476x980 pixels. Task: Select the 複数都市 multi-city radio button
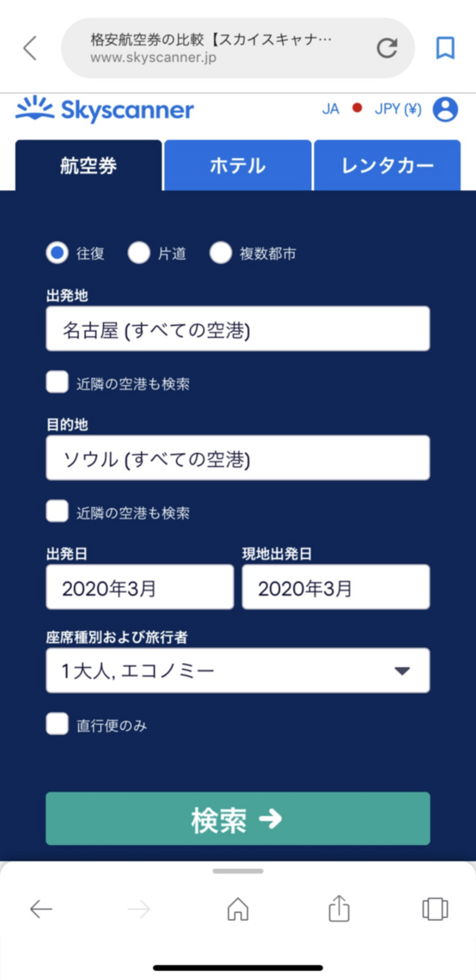221,253
